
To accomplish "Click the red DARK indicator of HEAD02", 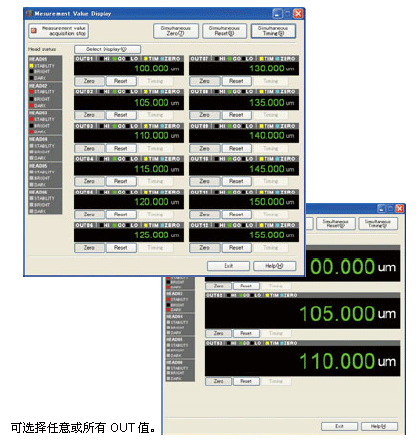I will click(31, 105).
